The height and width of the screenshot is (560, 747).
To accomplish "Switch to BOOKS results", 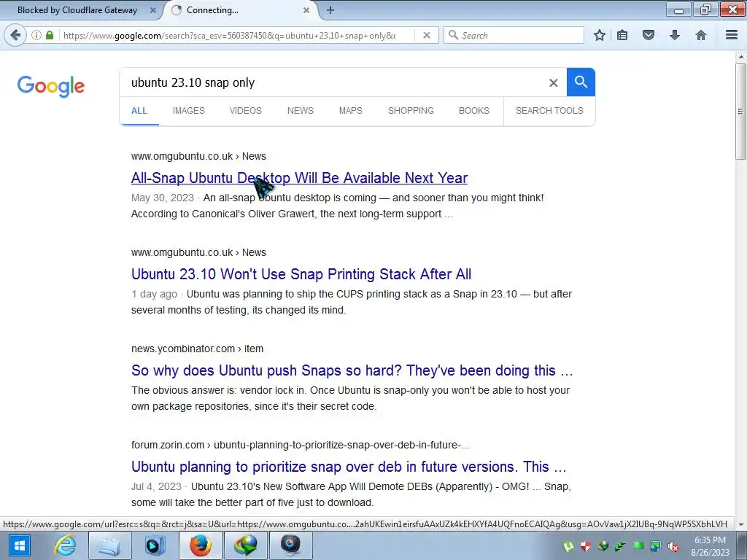I will [x=474, y=111].
